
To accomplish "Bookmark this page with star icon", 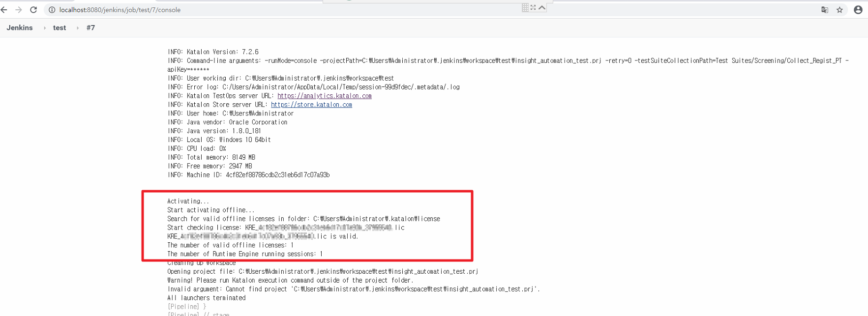I will [x=839, y=10].
